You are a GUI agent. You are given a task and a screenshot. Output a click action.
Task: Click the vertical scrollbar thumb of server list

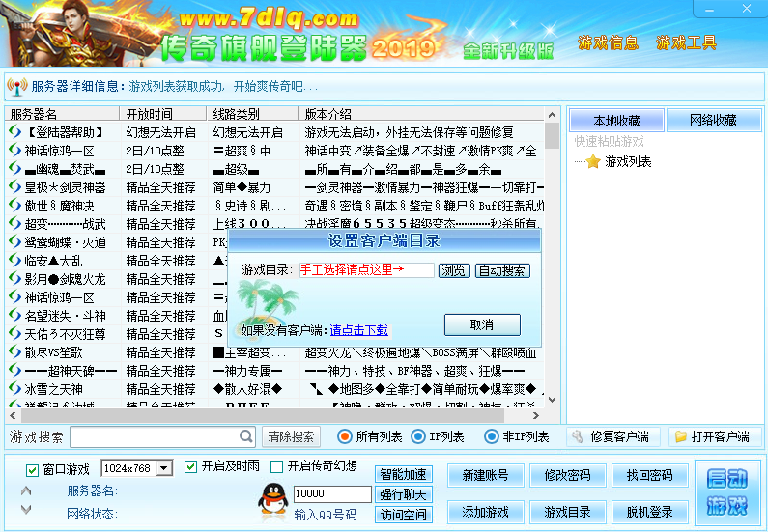[552, 136]
